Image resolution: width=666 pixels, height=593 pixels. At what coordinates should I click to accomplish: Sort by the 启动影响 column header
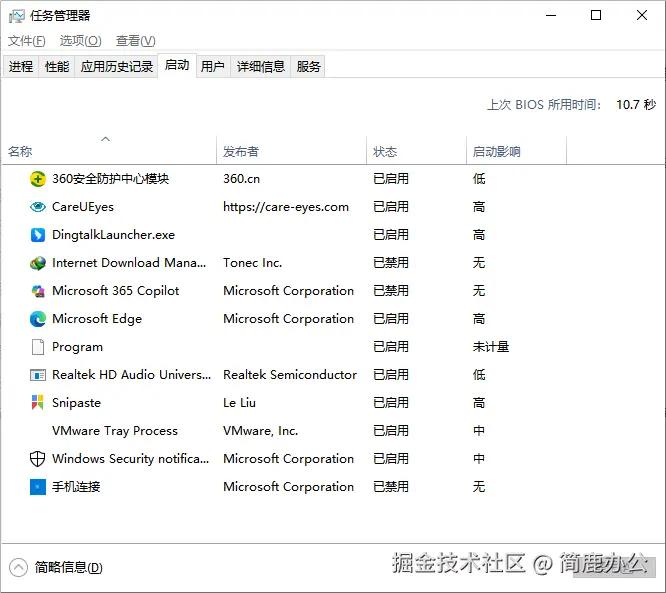[516, 152]
